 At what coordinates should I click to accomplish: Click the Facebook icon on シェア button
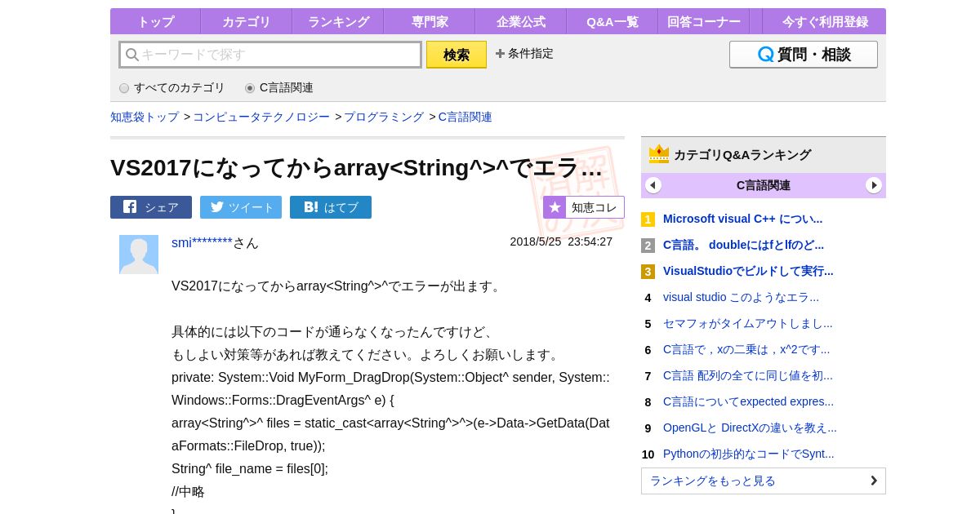(x=130, y=206)
